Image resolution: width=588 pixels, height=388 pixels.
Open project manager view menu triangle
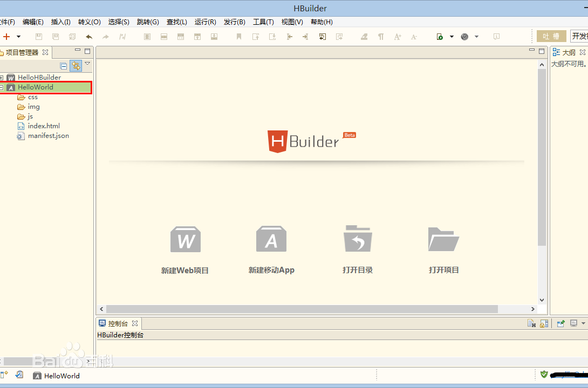point(87,63)
